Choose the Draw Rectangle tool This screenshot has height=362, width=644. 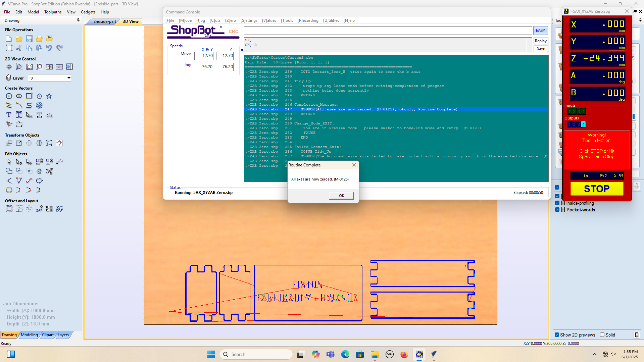coord(29,96)
